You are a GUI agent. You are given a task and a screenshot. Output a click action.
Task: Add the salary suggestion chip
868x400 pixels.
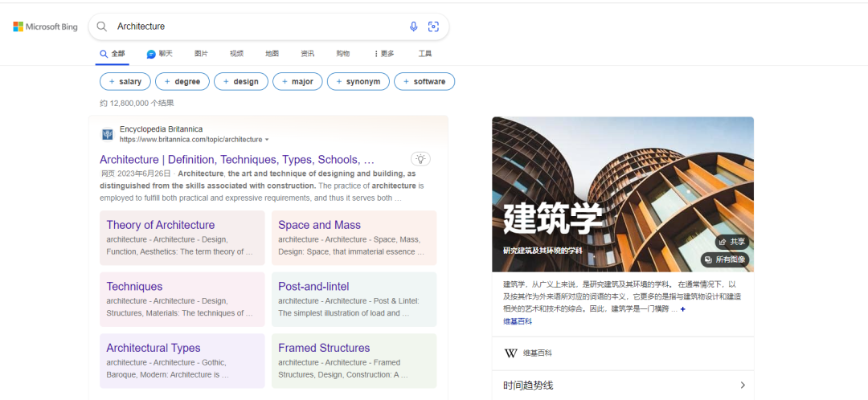(x=125, y=81)
